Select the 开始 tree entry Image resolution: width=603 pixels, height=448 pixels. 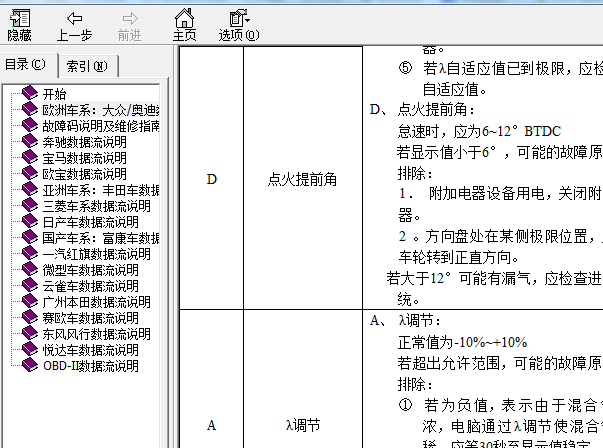(54, 94)
